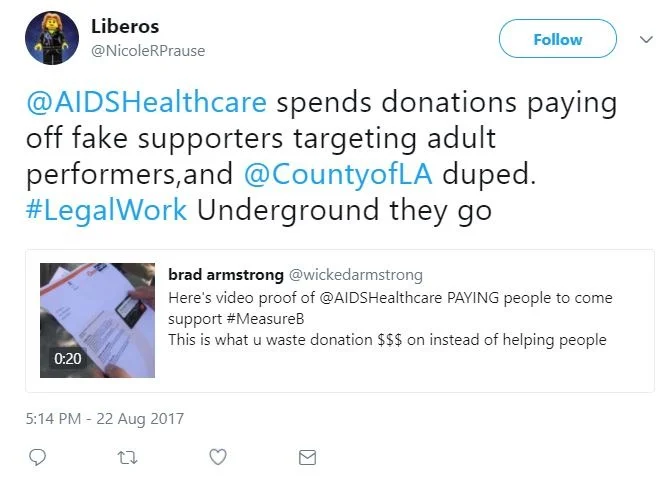Open brad armstrong's name in quoted tweet

point(226,275)
